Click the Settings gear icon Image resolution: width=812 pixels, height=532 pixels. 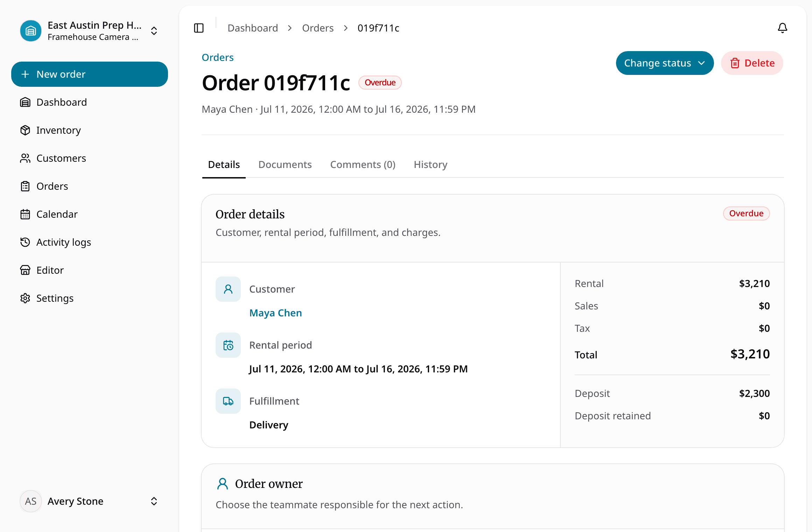(25, 298)
